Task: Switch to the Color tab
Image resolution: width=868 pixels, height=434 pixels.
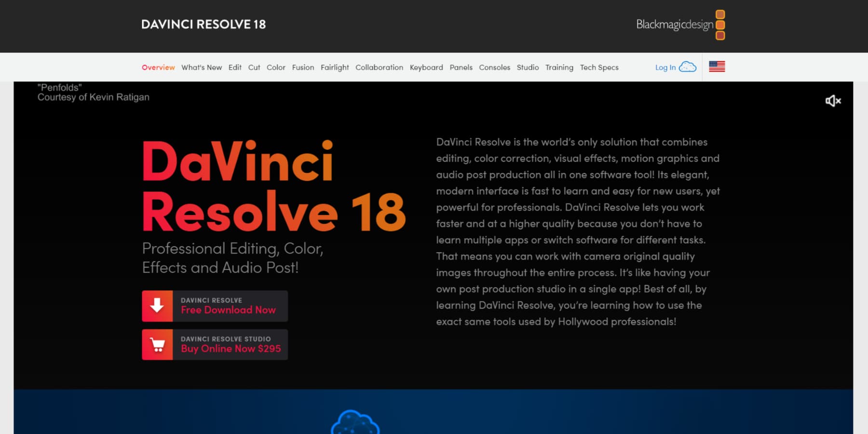Action: [x=275, y=68]
